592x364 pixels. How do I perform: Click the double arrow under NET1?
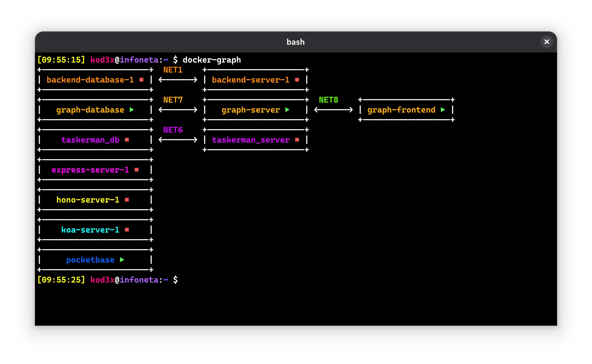pos(178,80)
